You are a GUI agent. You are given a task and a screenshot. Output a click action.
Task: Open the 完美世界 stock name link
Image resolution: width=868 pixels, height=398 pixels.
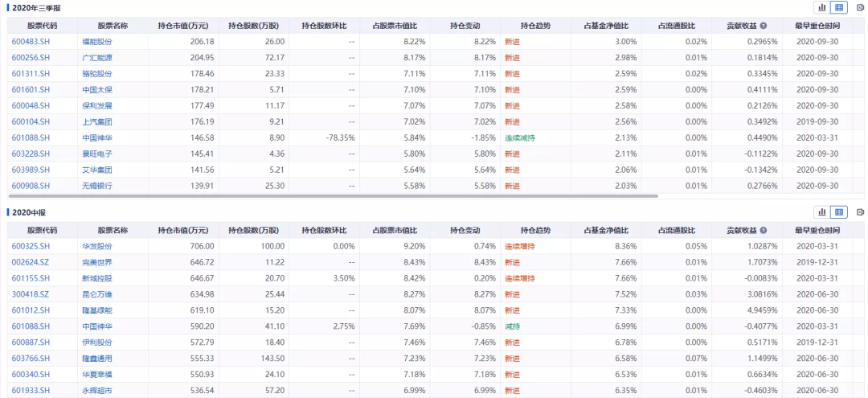(97, 262)
